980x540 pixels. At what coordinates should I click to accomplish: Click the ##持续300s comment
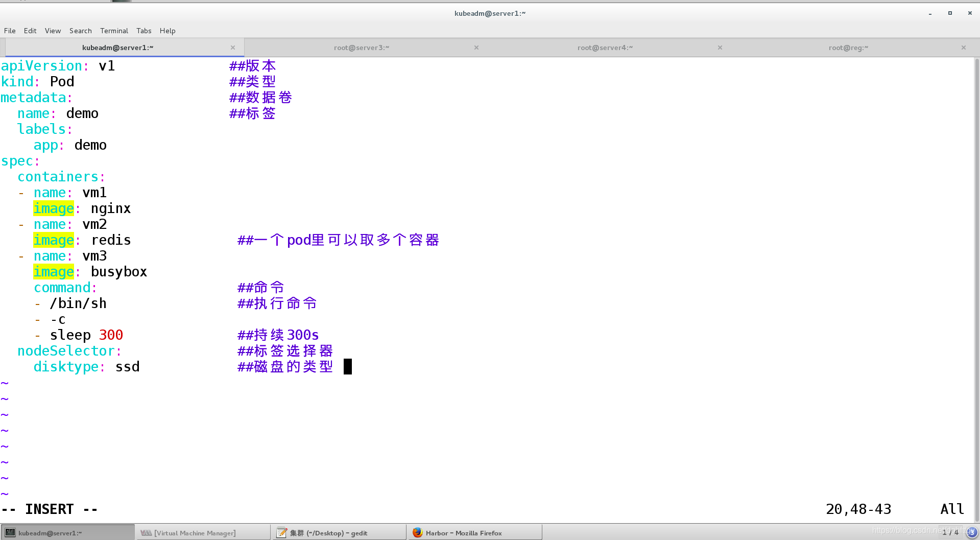click(x=278, y=335)
